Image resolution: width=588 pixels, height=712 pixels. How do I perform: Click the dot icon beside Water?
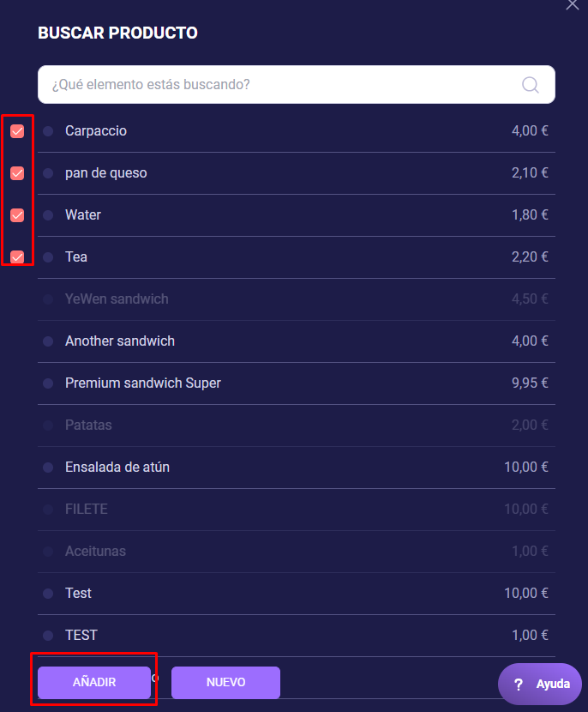coord(48,215)
